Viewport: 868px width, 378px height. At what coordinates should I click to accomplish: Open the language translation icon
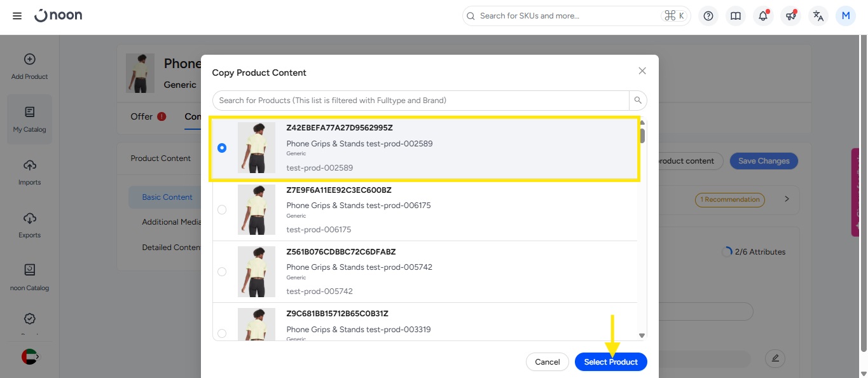point(818,16)
